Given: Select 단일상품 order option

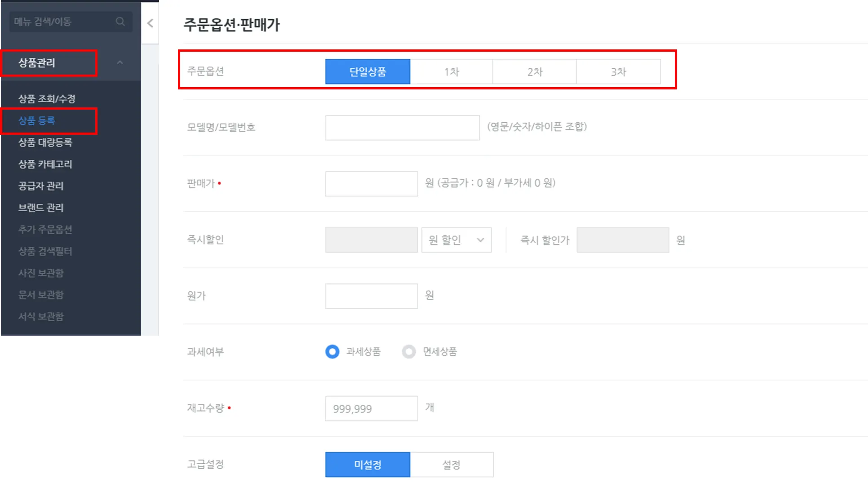Looking at the screenshot, I should coord(368,72).
